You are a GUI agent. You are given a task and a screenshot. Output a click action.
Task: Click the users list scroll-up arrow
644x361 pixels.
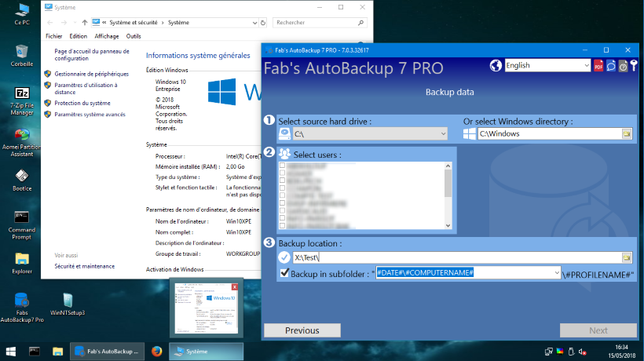click(448, 166)
